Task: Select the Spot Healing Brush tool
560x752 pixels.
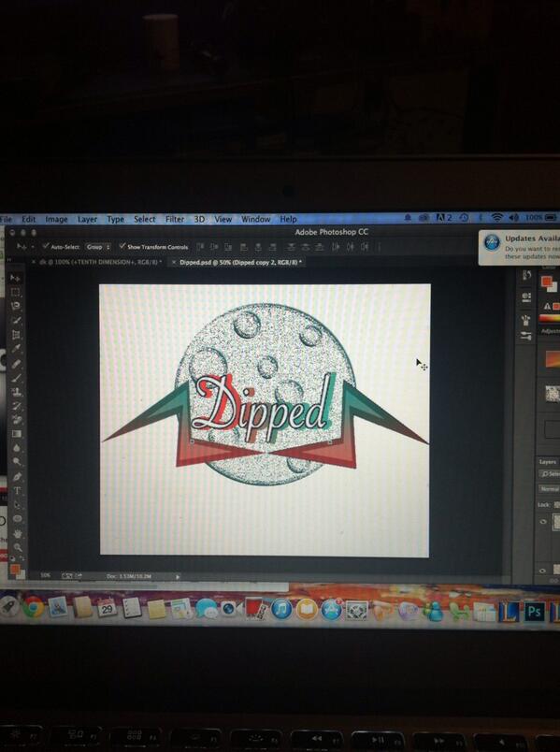Action: coord(16,363)
